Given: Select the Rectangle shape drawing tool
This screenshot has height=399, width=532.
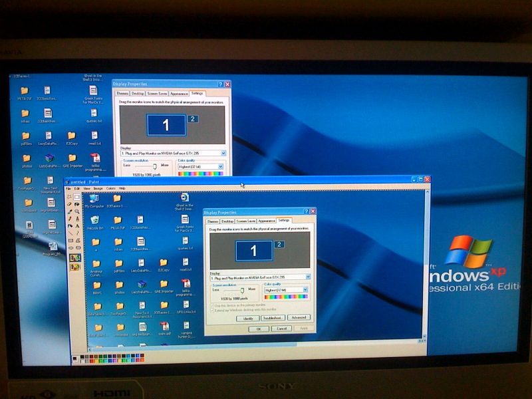Looking at the screenshot, I should coord(70,241).
